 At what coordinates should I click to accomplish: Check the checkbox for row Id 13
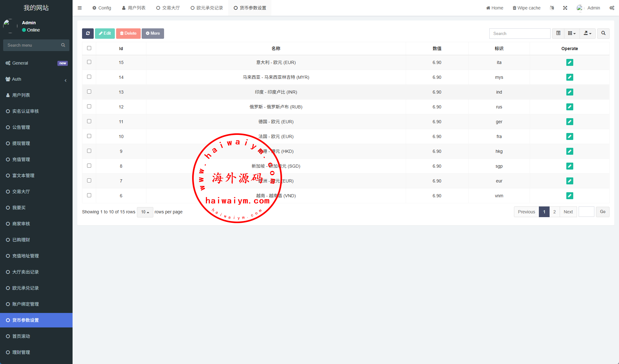click(x=89, y=92)
